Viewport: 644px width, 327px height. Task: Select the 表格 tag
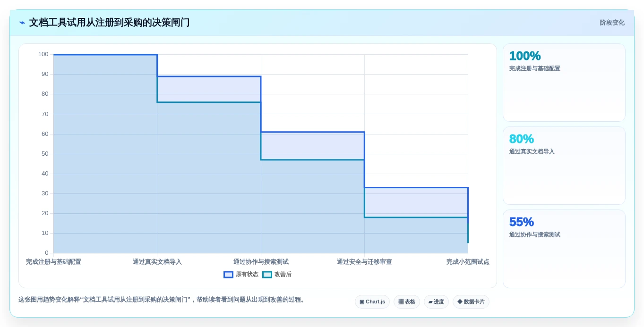click(406, 302)
